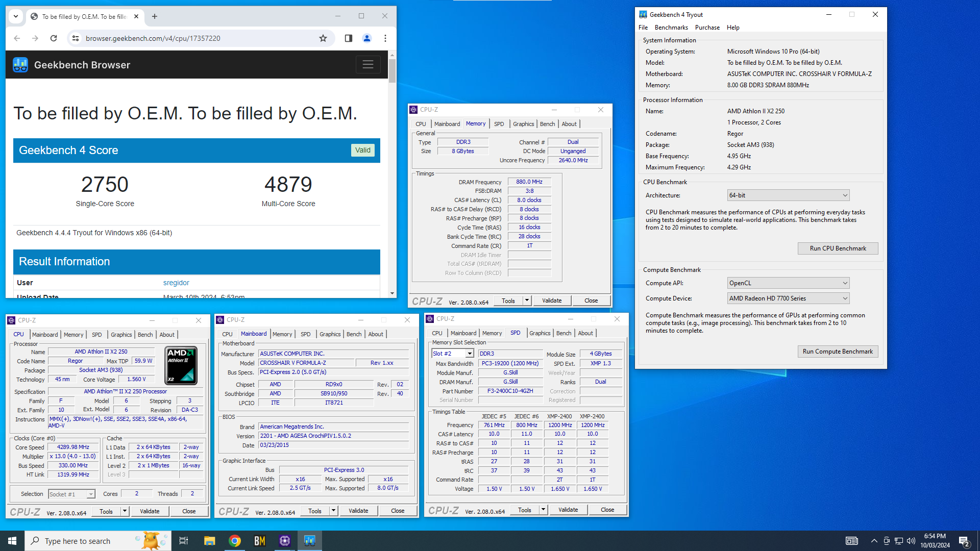
Task: Open new tab with plus icon
Action: coord(155,16)
